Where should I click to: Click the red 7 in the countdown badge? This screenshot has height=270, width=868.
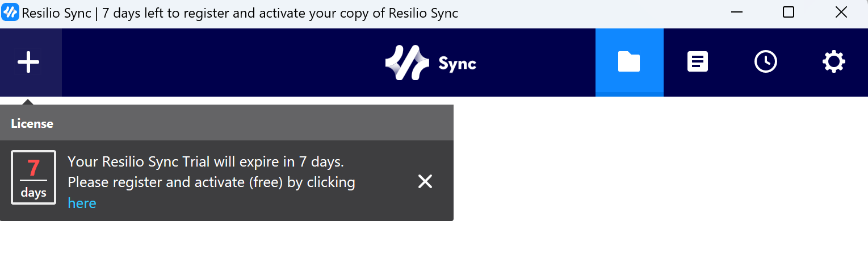pos(33,168)
